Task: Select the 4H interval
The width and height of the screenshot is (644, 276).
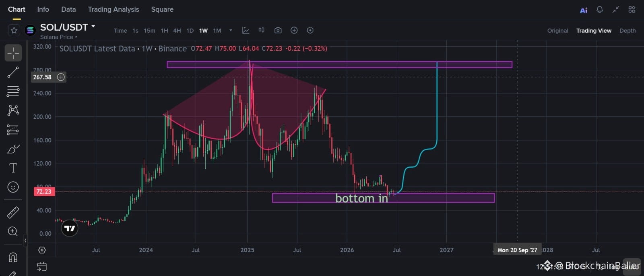Action: (177, 31)
